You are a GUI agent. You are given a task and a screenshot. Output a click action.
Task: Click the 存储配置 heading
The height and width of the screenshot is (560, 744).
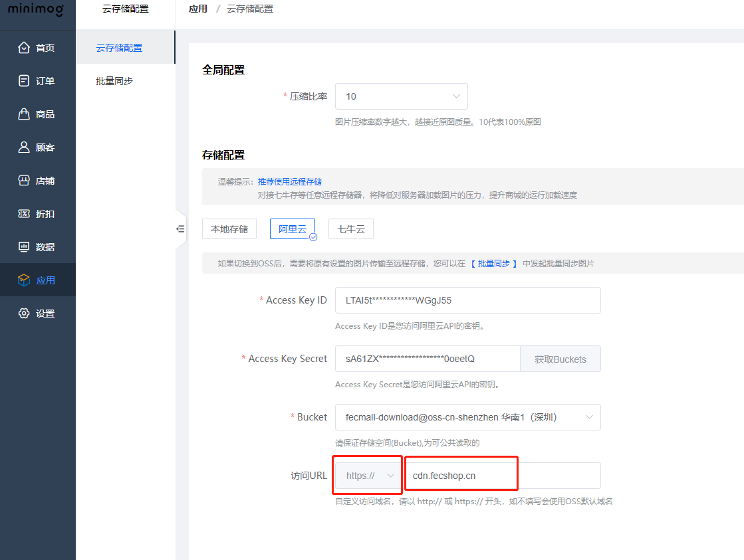223,155
